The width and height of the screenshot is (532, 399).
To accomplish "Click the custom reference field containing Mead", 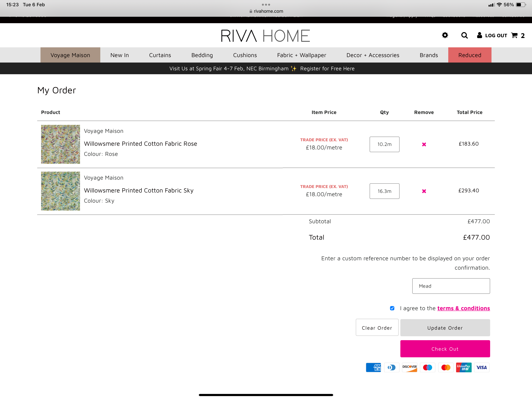I will pyautogui.click(x=451, y=286).
